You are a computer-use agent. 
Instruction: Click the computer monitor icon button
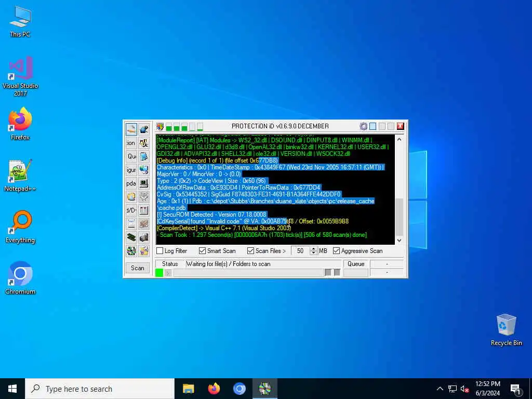pyautogui.click(x=144, y=183)
